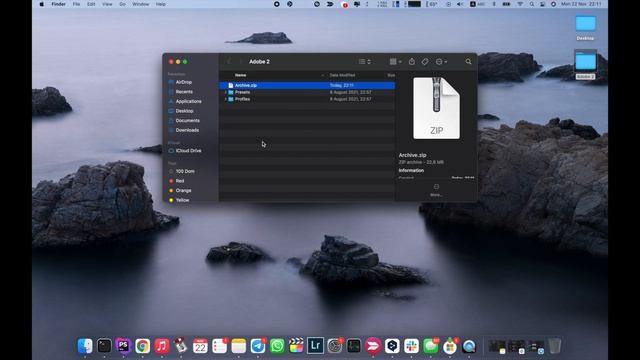Click the Wi-Fi menu bar icon

click(520, 4)
